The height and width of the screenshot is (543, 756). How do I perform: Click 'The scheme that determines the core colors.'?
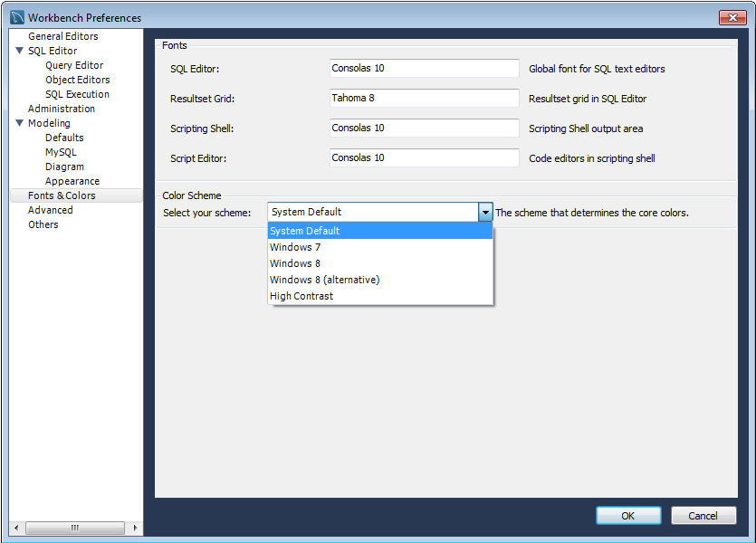pos(592,213)
